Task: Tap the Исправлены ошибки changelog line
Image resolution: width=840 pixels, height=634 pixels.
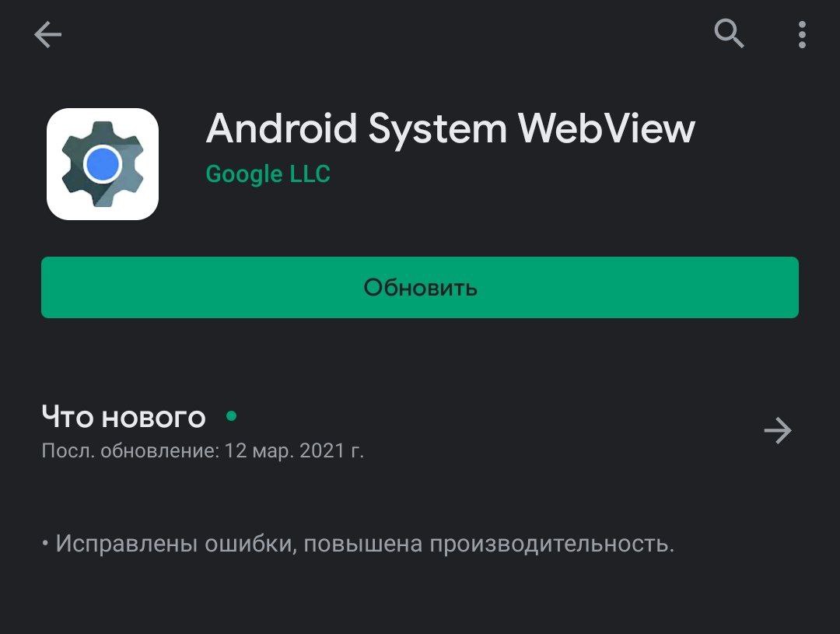Action: click(358, 544)
